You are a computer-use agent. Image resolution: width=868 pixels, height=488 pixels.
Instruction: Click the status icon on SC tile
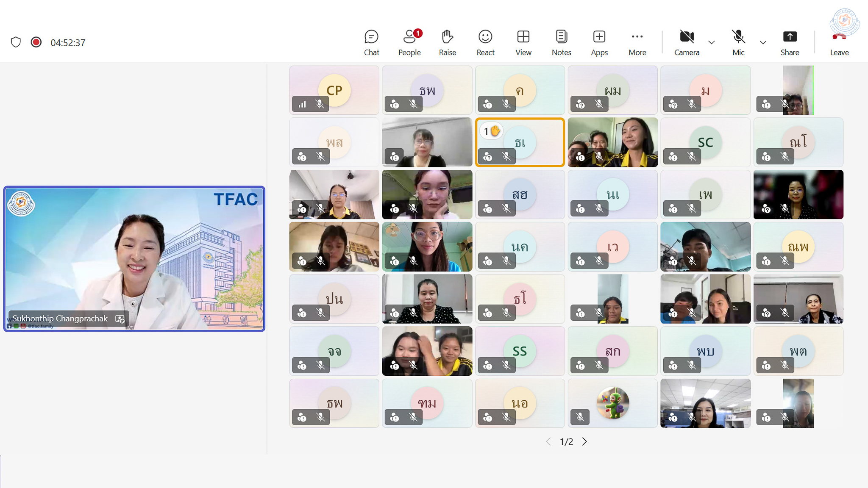673,157
